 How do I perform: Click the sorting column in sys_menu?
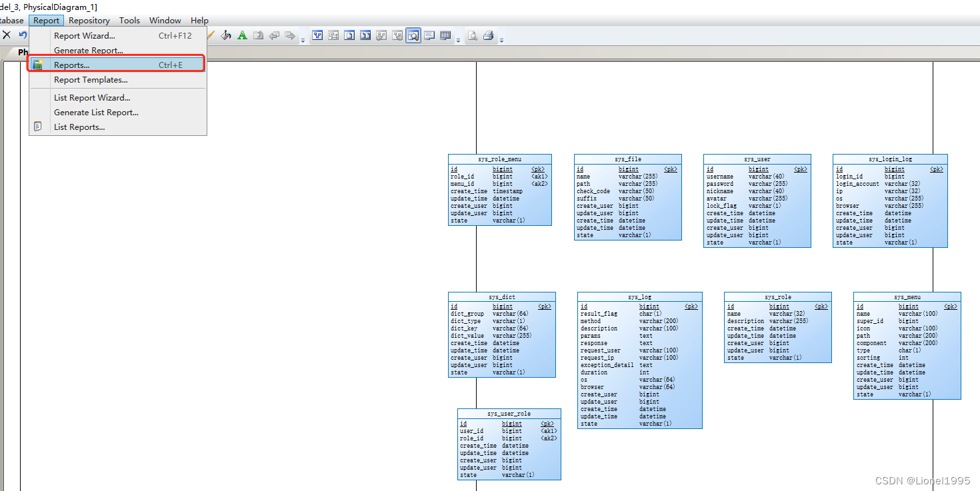[868, 358]
